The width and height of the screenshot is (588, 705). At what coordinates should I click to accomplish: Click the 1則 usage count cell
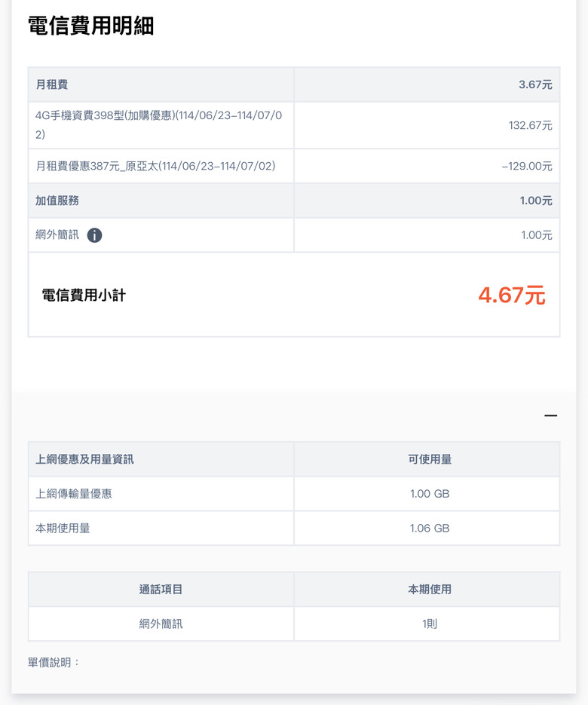[430, 624]
